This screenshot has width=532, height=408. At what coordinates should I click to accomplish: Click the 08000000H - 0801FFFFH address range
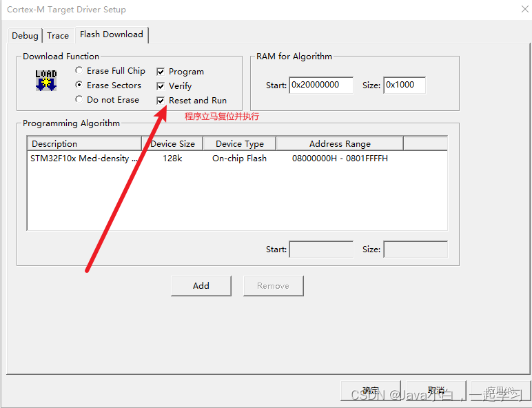(340, 159)
